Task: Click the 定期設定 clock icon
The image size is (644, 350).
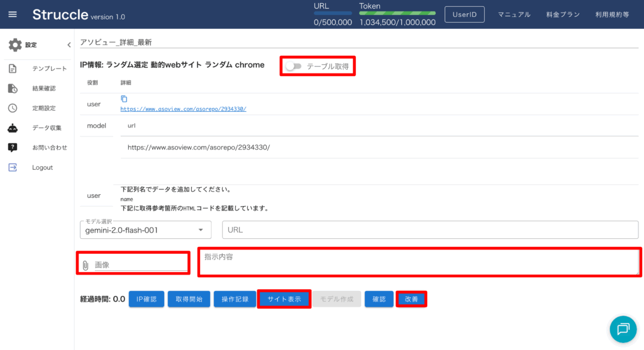Action: 13,108
